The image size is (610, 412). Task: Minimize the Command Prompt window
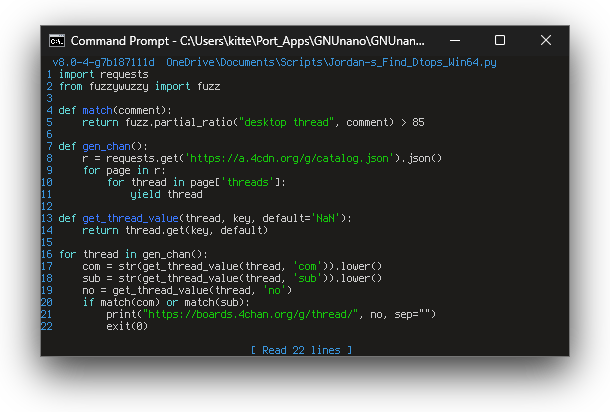[455, 40]
